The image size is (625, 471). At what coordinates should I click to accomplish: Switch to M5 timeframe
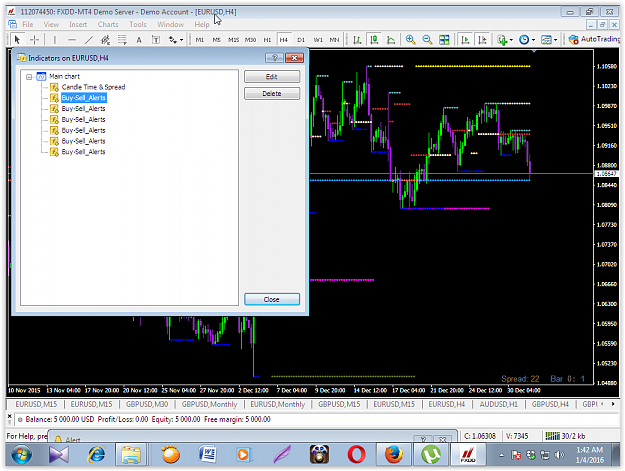coord(216,40)
